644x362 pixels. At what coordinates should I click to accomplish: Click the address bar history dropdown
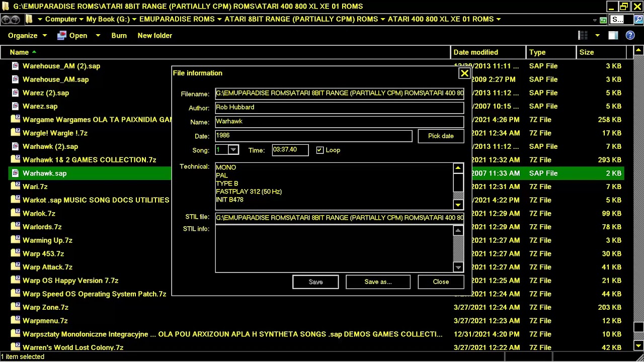(595, 20)
